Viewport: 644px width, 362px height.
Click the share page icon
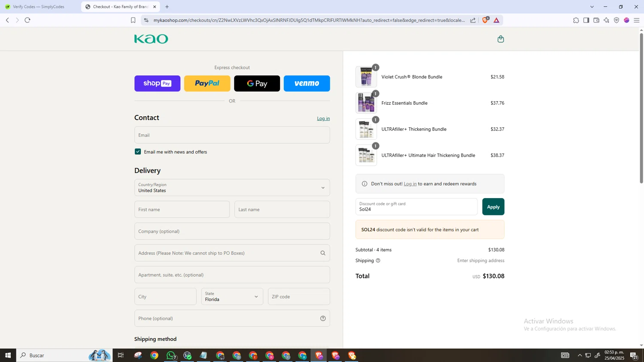tap(473, 20)
